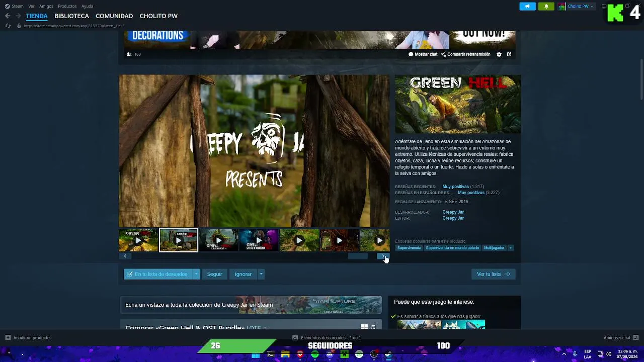Open Steam from the taskbar
Viewport: 644px width, 362px height.
[x=388, y=355]
